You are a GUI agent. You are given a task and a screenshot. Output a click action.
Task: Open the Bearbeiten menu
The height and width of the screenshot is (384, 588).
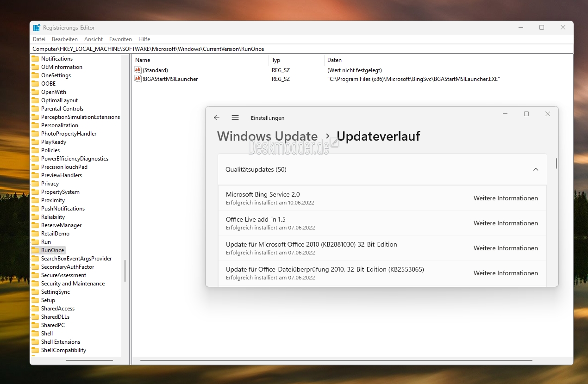pos(65,39)
